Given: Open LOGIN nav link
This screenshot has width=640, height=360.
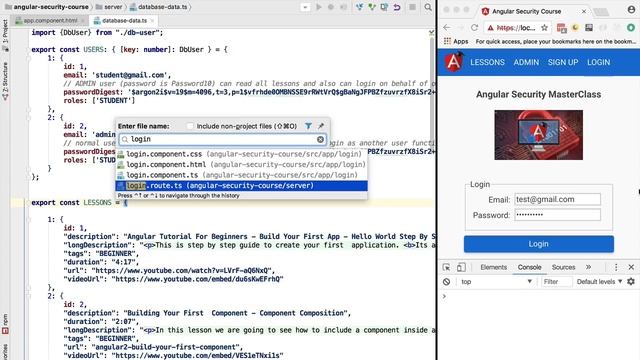Looking at the screenshot, I should (x=598, y=62).
